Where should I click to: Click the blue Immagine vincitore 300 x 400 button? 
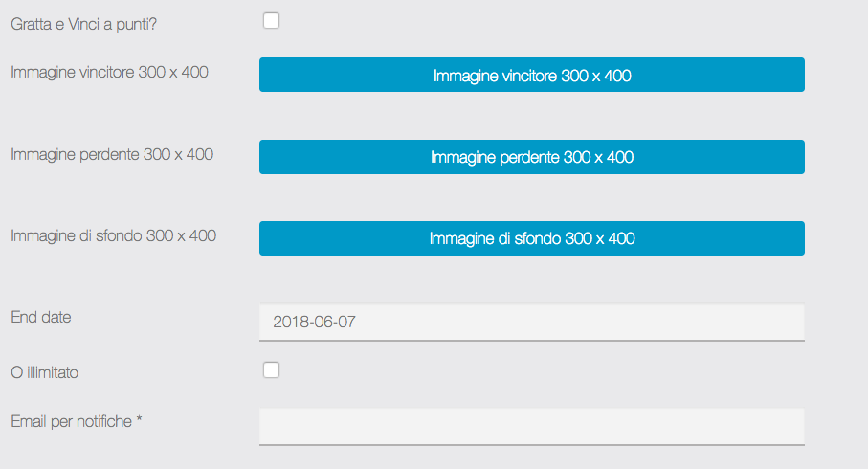click(x=531, y=75)
